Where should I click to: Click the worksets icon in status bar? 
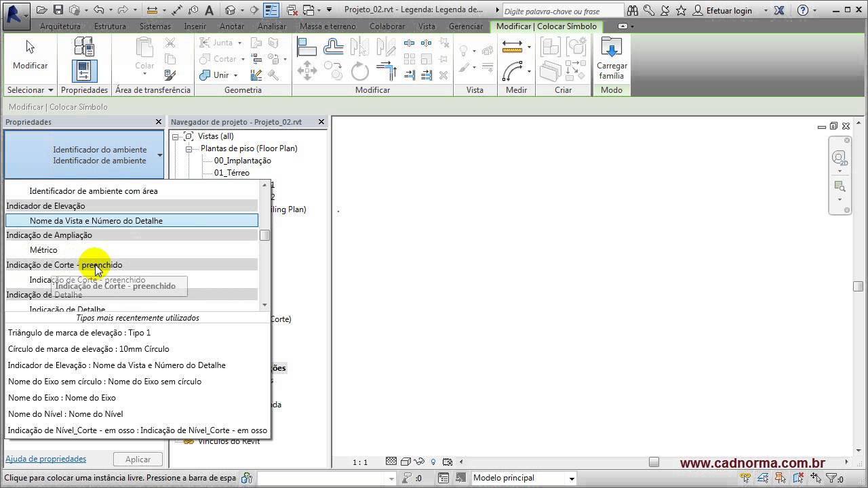[246, 478]
